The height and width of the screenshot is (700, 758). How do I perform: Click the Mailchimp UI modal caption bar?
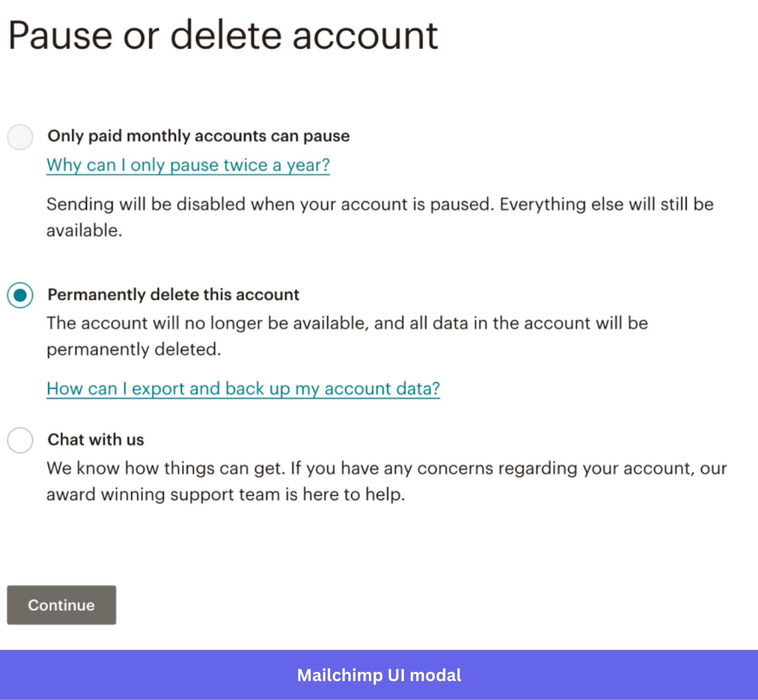[x=379, y=676]
